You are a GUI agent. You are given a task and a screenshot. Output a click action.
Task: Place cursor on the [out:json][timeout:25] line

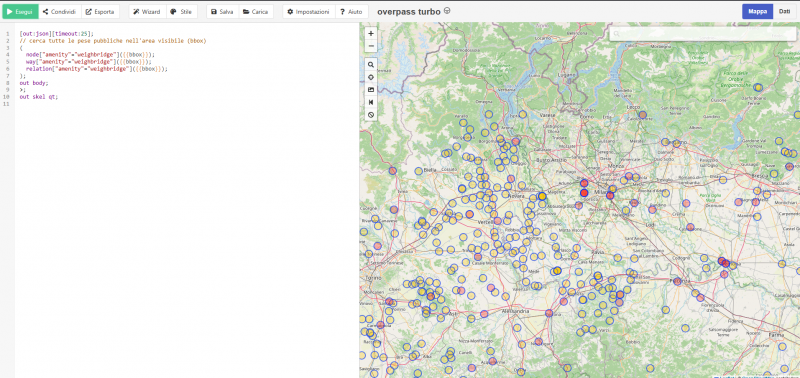pyautogui.click(x=56, y=33)
